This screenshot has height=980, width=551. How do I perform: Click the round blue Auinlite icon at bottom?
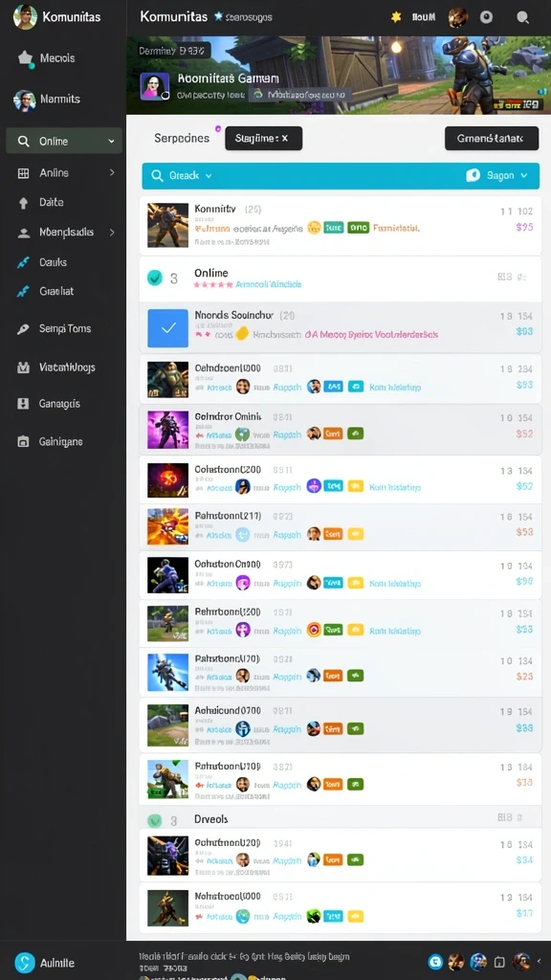coord(25,963)
